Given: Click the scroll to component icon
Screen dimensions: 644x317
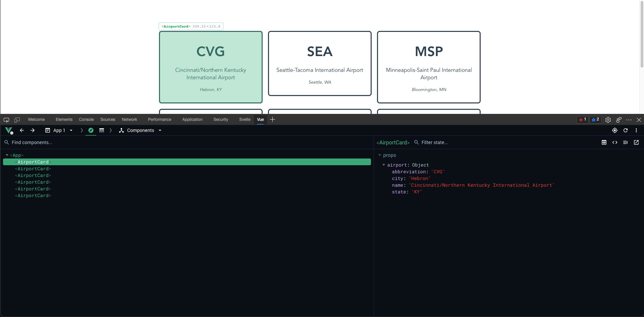Looking at the screenshot, I should coord(604,142).
